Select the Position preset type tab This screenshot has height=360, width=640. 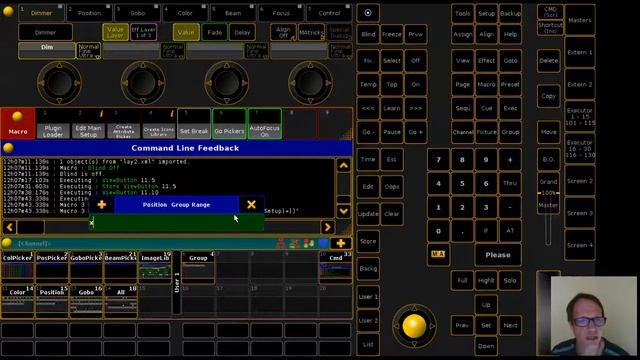[x=89, y=13]
